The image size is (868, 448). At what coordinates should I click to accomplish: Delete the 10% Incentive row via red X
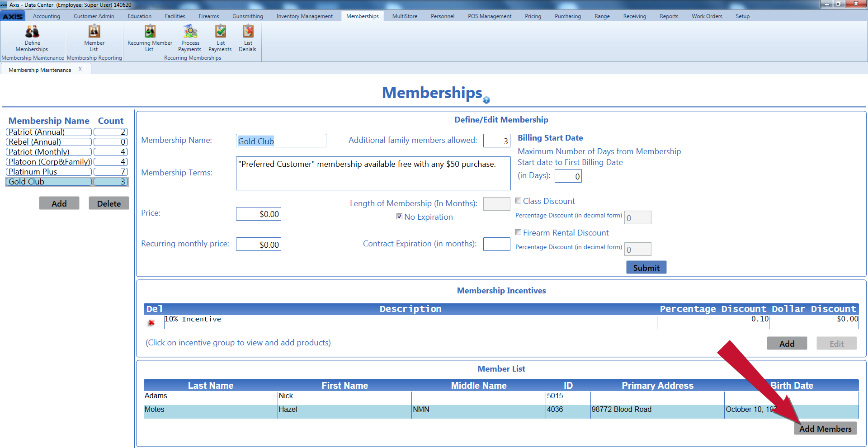(x=151, y=323)
